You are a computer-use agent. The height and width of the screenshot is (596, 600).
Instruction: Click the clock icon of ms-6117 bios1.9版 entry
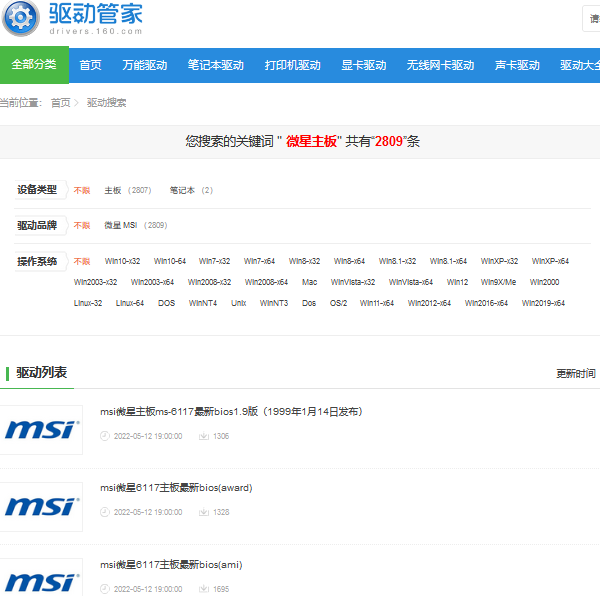105,436
